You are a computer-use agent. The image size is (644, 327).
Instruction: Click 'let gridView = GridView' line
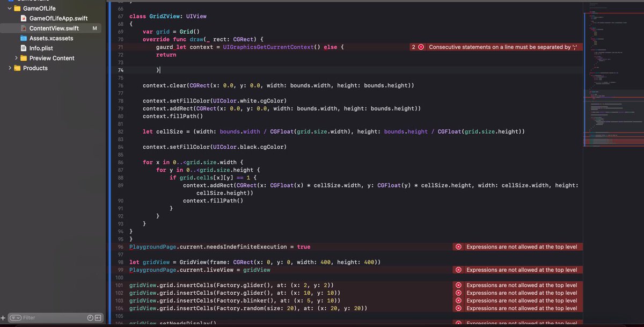pos(255,262)
